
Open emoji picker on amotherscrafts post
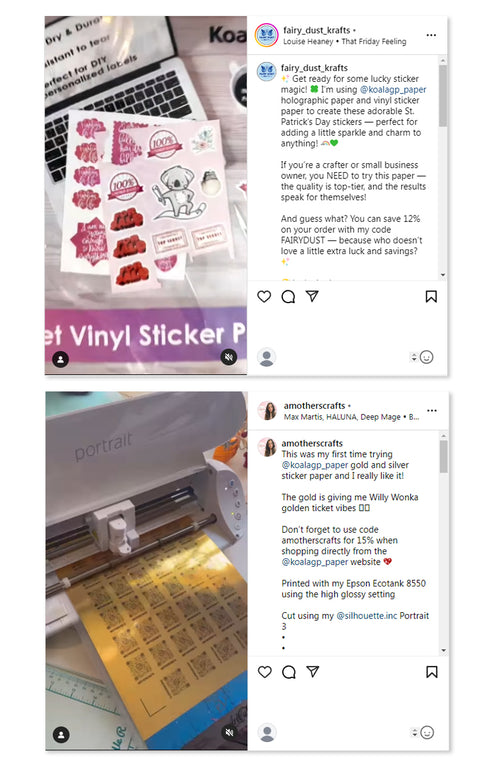click(x=427, y=733)
